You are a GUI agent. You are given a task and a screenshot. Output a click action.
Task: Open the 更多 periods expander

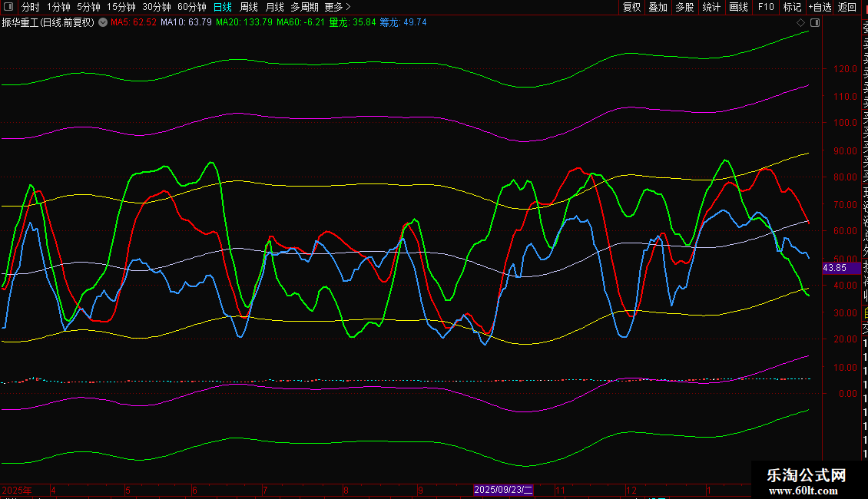(338, 7)
